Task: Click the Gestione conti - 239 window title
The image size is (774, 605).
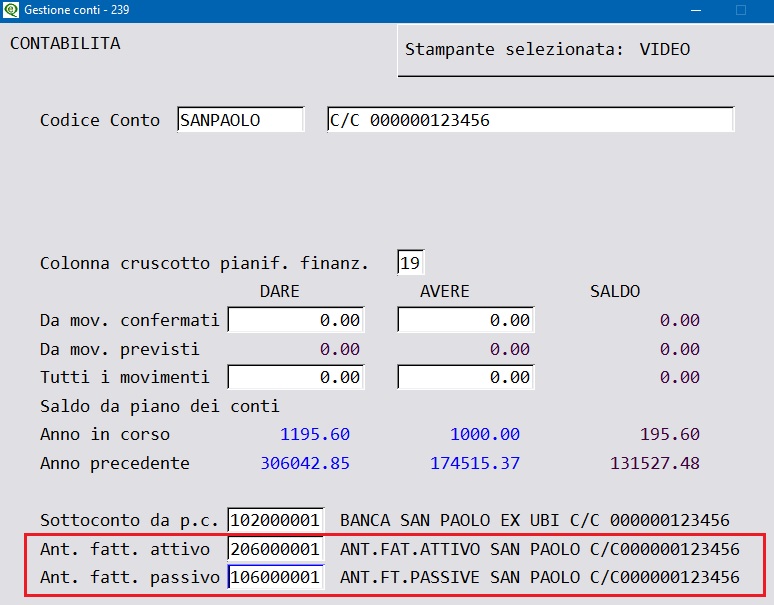Action: pos(77,10)
